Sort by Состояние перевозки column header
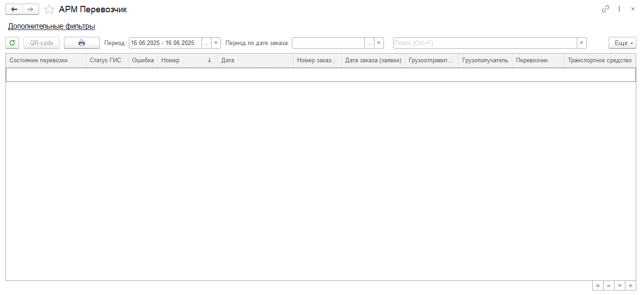This screenshot has width=644, height=295. (x=46, y=60)
